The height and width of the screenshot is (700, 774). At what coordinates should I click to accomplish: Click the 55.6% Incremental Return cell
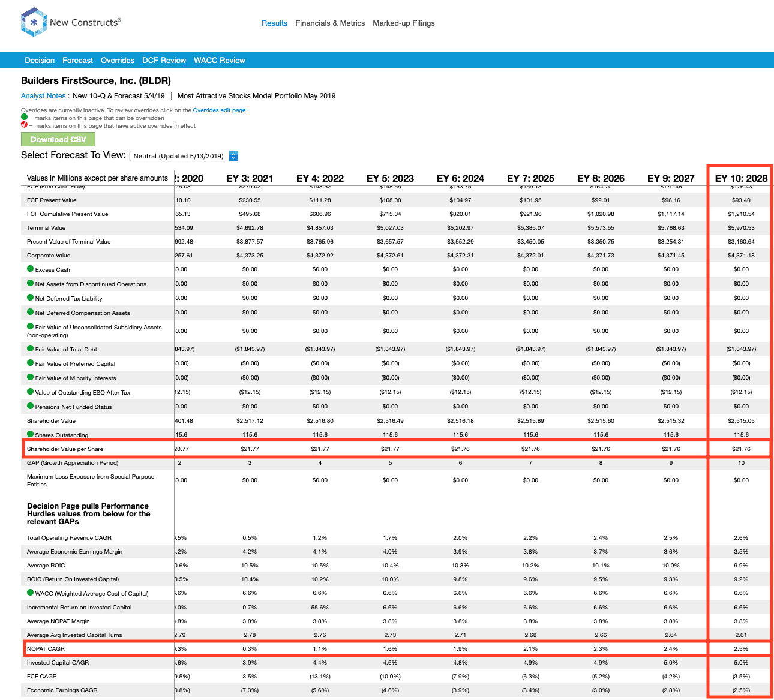[x=320, y=608]
